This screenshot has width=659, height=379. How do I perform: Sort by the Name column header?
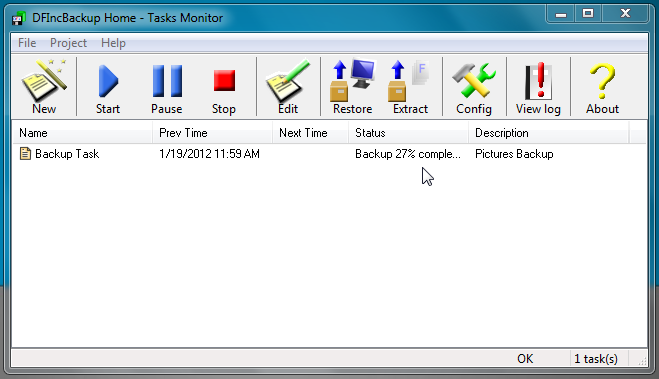82,133
